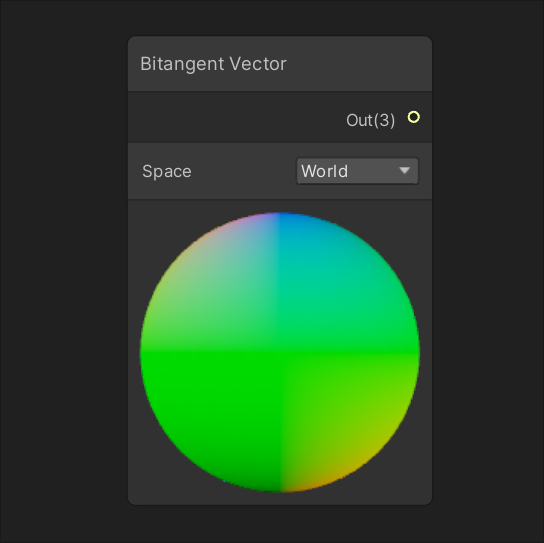This screenshot has height=543, width=544.
Task: Click the blank area left of Out(3)
Action: point(236,117)
